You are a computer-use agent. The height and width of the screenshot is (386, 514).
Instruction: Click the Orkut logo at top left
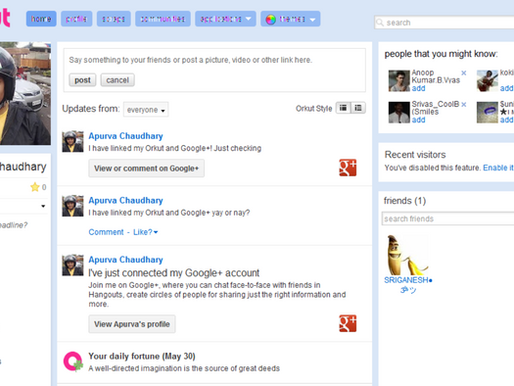(x=5, y=17)
